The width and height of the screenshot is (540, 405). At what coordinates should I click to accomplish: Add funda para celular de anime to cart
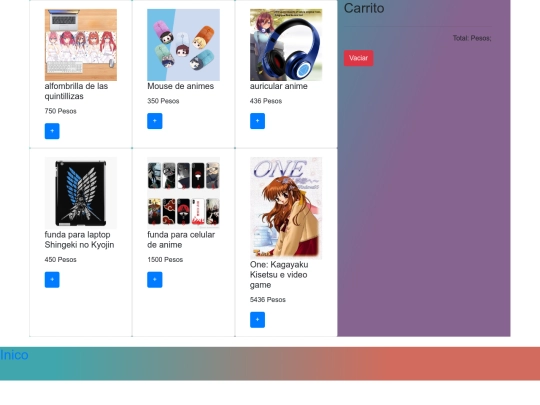pyautogui.click(x=155, y=280)
